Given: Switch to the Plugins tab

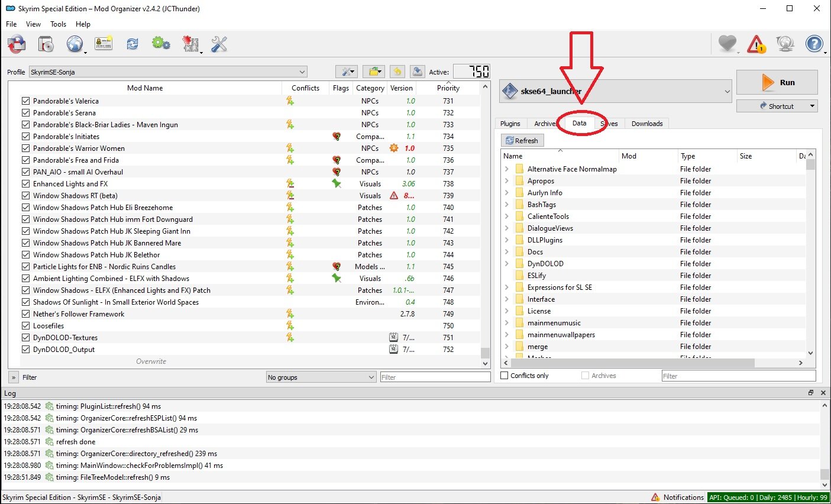Looking at the screenshot, I should [x=510, y=124].
